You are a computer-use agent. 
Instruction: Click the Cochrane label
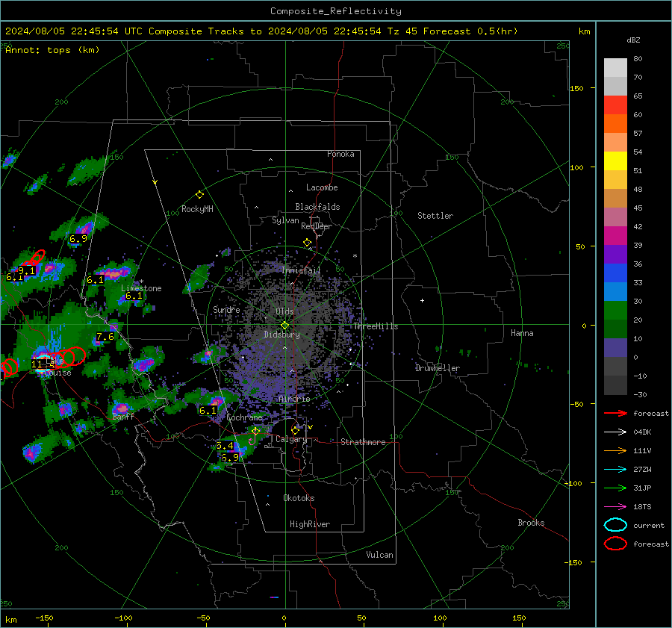pyautogui.click(x=244, y=417)
